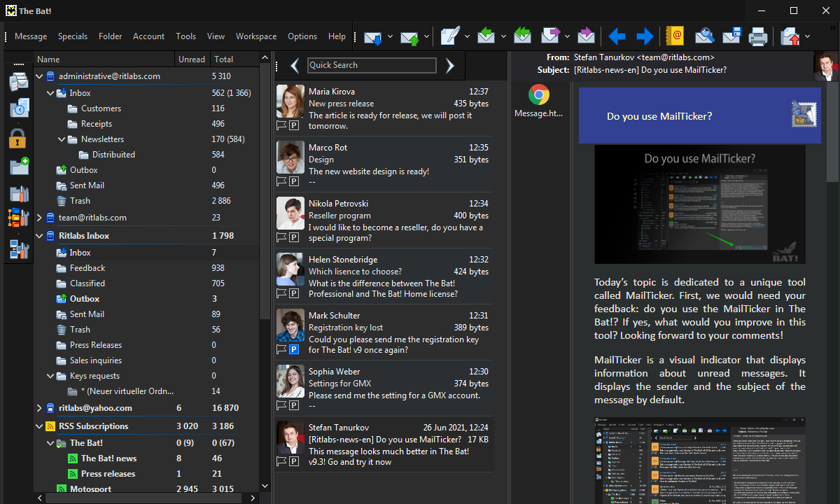Open the Address Book icon
This screenshot has height=504, width=840.
click(675, 36)
